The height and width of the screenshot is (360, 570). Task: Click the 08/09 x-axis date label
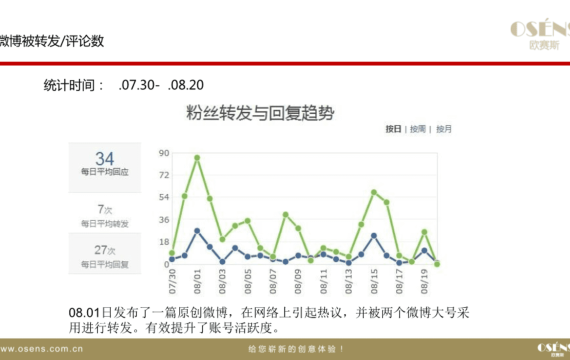tap(298, 281)
